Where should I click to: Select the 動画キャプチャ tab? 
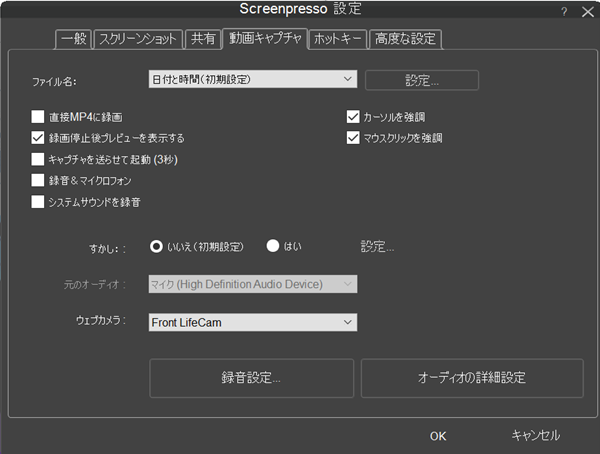coord(265,38)
